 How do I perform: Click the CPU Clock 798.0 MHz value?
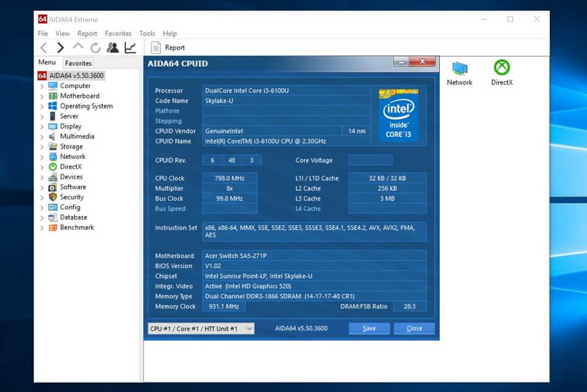229,178
